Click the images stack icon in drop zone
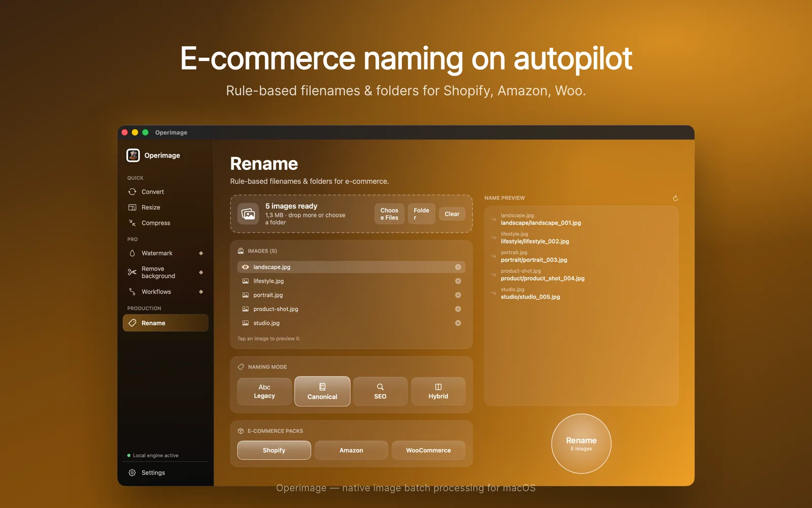812x508 pixels. (x=249, y=214)
